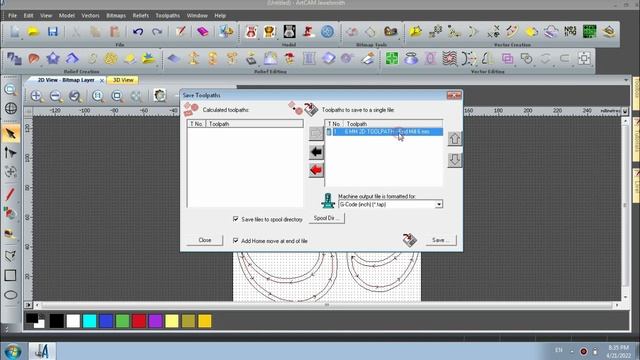Screen dimensions: 640x360
Task: Click the Close button in Save Toolpaths
Action: 205,240
